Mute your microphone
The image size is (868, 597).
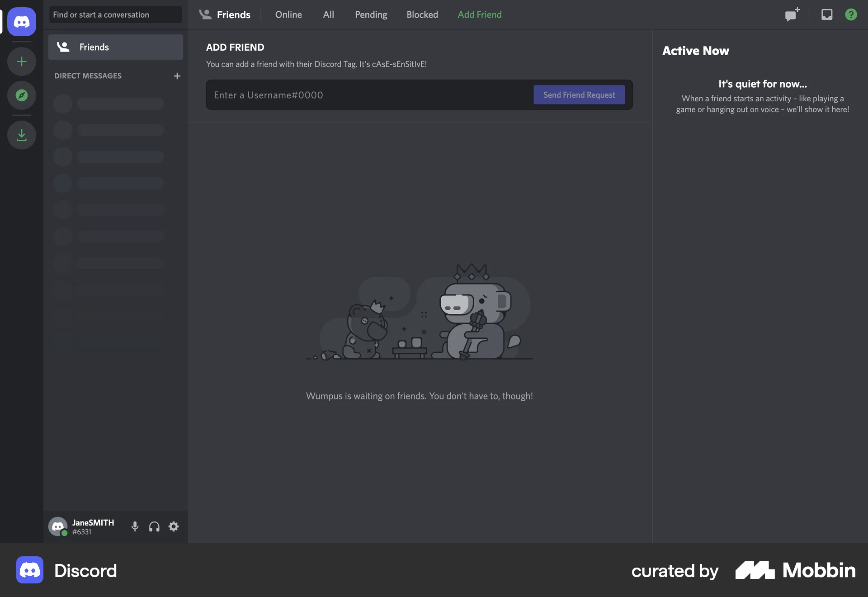tap(135, 526)
